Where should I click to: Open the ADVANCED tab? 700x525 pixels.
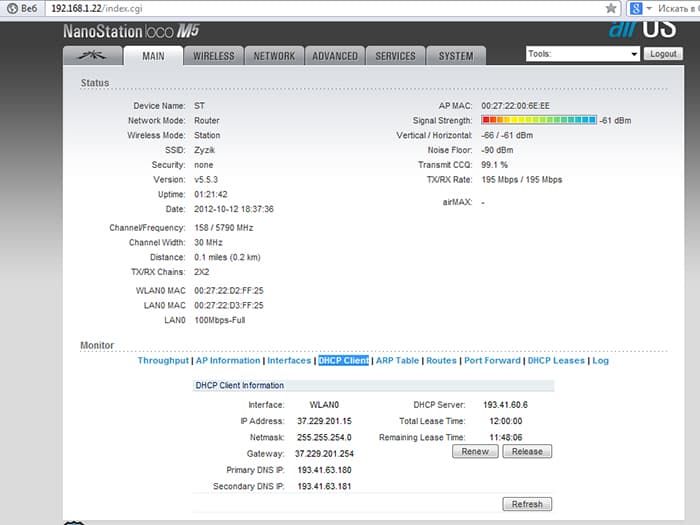[334, 56]
